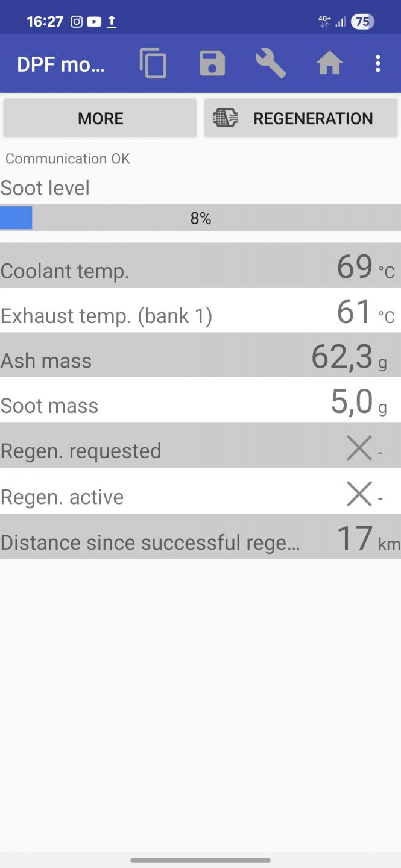This screenshot has width=401, height=868.
Task: Select the Coolant temp. row
Action: point(200,265)
